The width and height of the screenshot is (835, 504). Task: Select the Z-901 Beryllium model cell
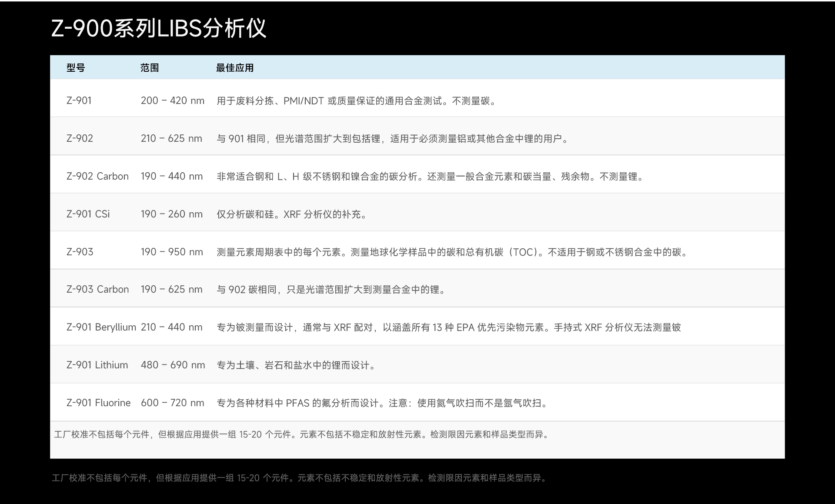[101, 327]
